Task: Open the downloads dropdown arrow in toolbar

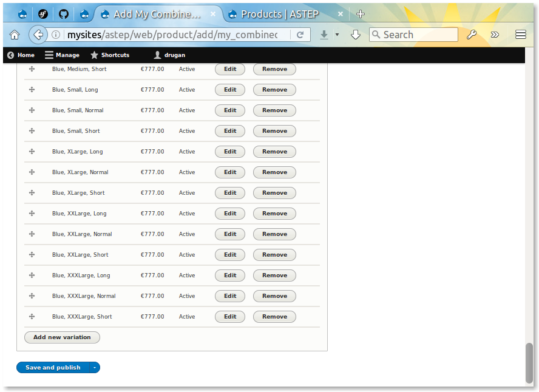Action: pos(337,35)
